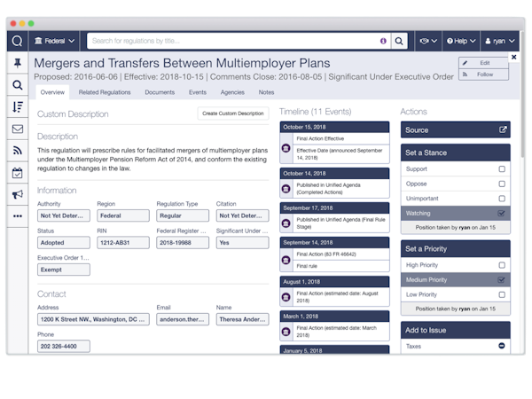Uncheck the Watching stance checkbox
532x399 pixels.
coord(501,213)
